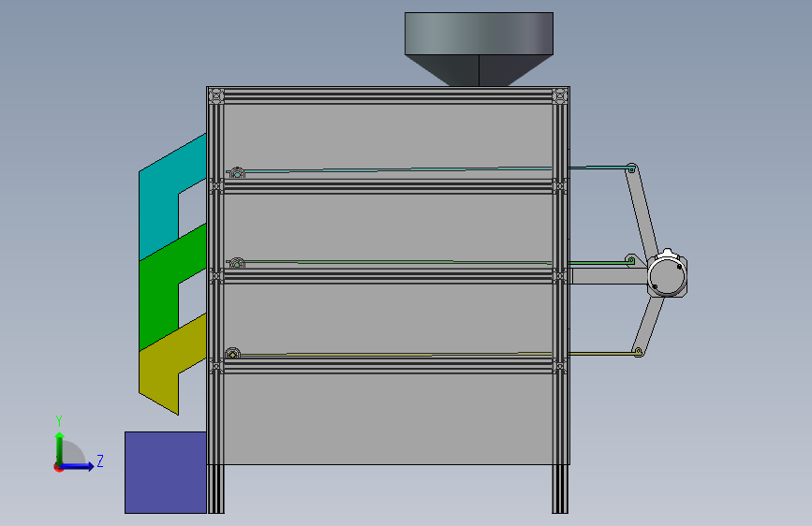The width and height of the screenshot is (812, 526).
Task: Select the green sieve tray edge
Action: [398, 262]
